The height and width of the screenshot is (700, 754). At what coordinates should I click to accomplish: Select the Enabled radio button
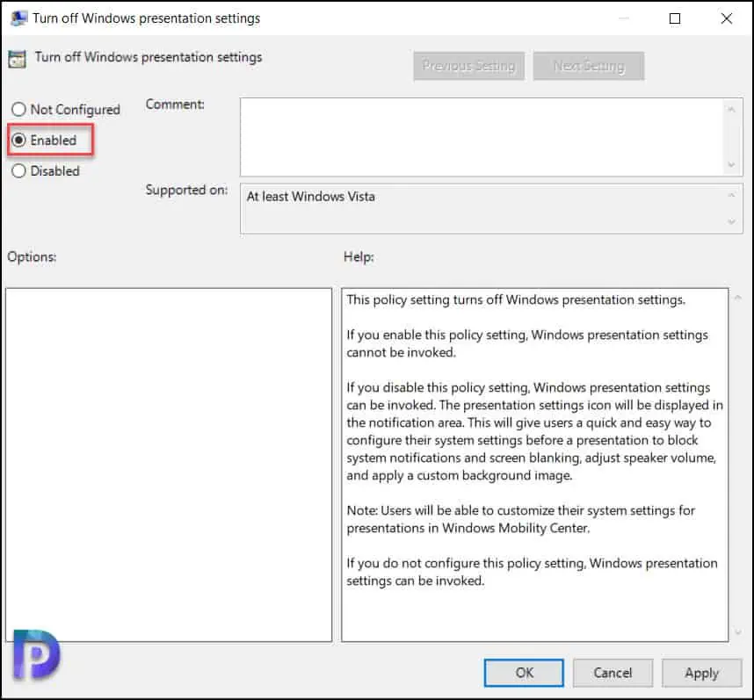click(x=18, y=141)
